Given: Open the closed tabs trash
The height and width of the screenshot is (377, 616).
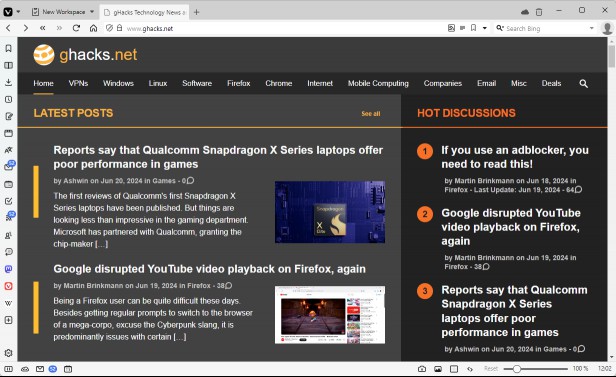Looking at the screenshot, I should pyautogui.click(x=539, y=12).
